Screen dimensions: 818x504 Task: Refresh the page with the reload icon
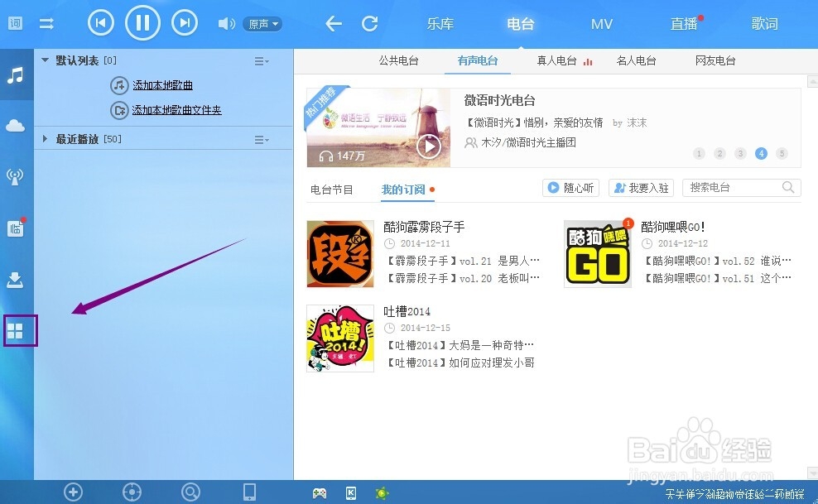[370, 23]
